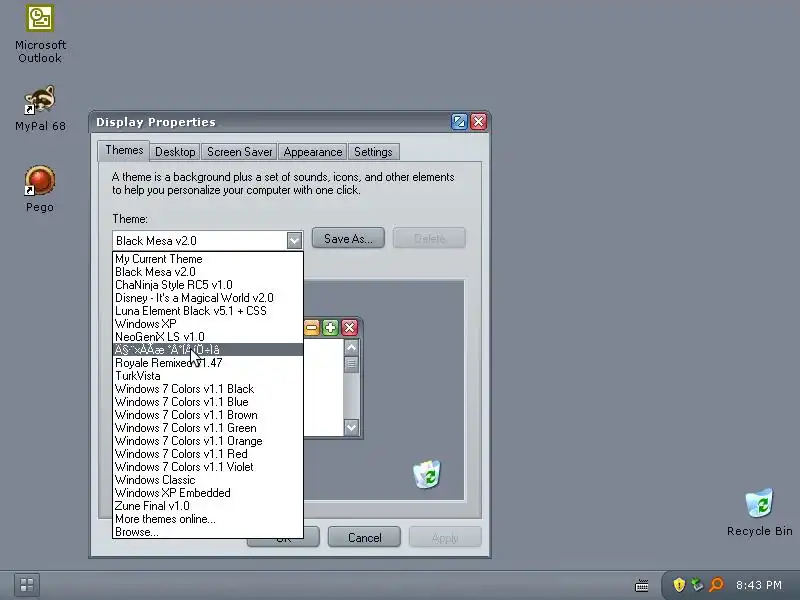Choose Zune Final v1.0 theme

(208, 506)
